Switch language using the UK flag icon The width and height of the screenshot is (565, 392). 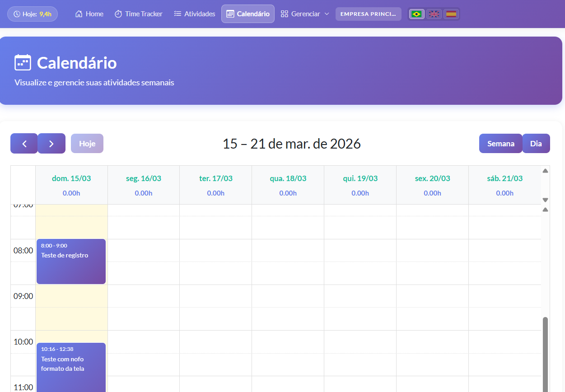tap(434, 14)
